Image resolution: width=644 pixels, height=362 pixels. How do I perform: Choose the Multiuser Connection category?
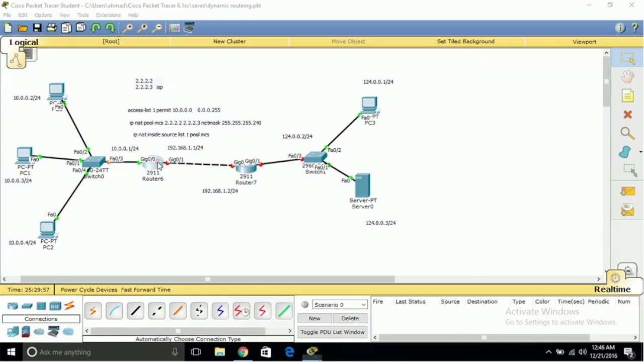pos(68,332)
